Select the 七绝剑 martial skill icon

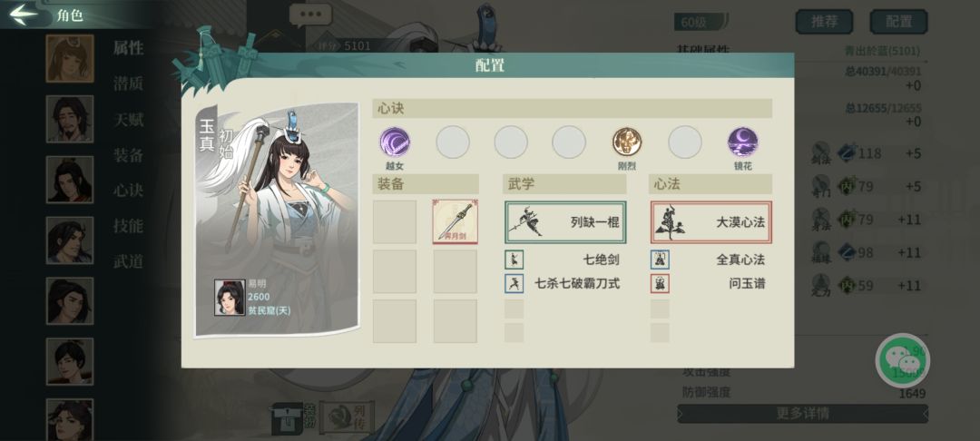pyautogui.click(x=514, y=260)
